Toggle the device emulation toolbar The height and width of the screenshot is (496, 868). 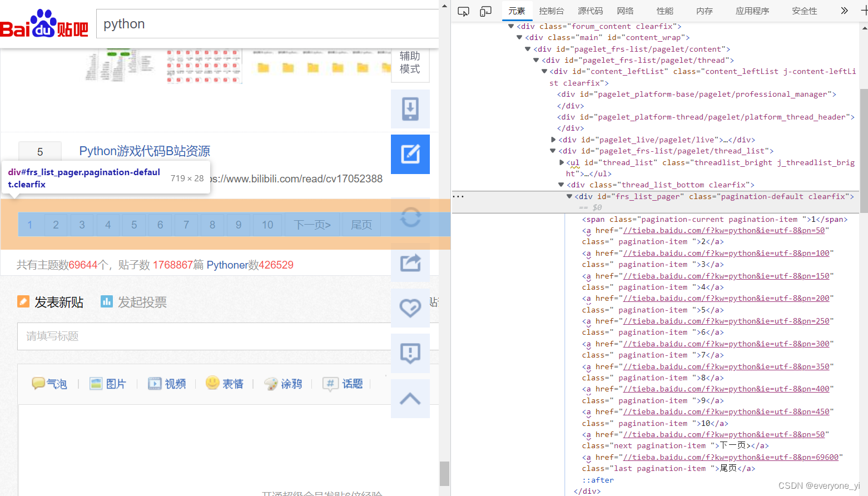click(485, 11)
